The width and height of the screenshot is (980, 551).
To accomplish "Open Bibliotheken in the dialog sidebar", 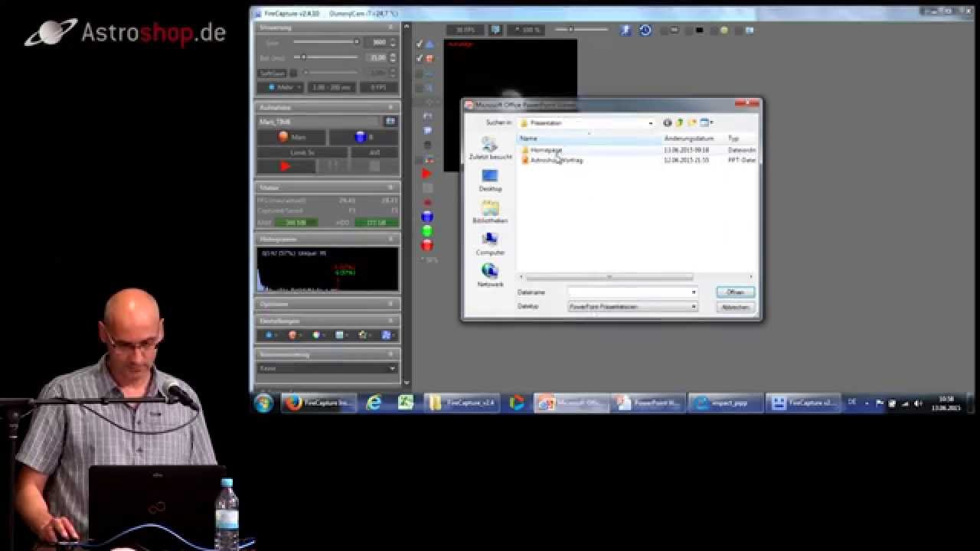I will [490, 212].
